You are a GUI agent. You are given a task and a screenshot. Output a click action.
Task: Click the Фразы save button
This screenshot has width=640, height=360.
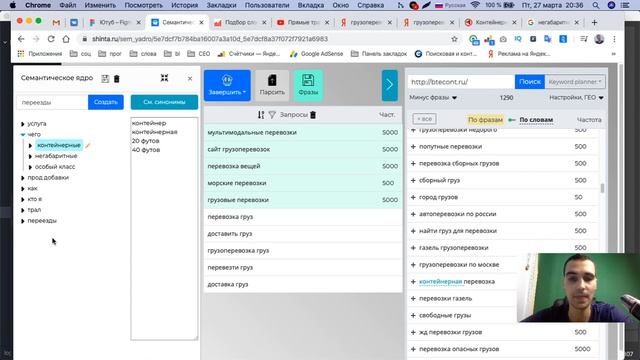308,85
